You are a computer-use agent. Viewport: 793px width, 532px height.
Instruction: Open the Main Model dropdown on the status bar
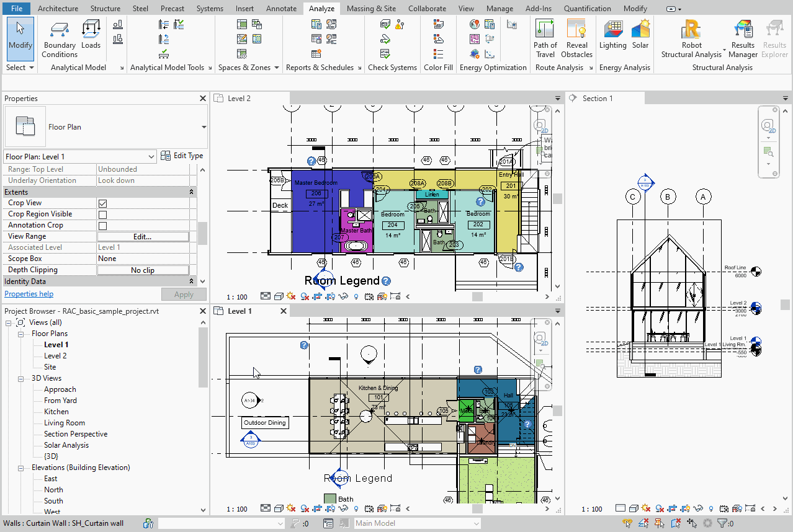pos(476,523)
